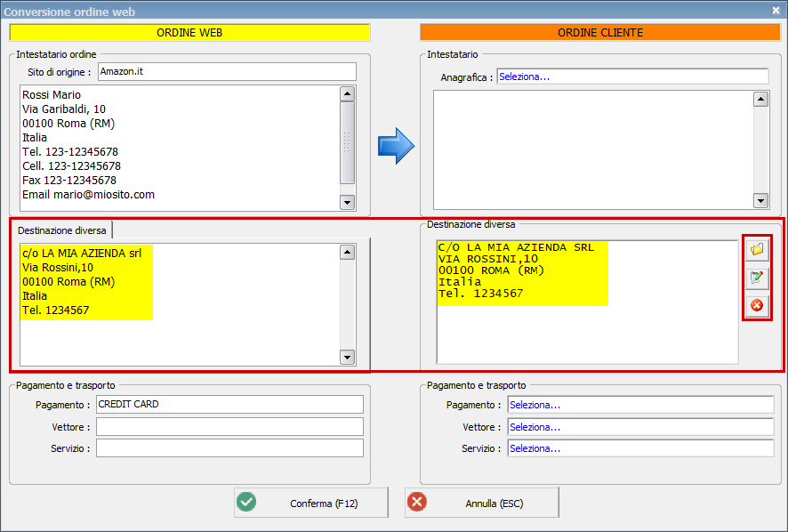Image resolution: width=788 pixels, height=532 pixels.
Task: Click scroll-up arrow in Intestatario ordine list
Action: coord(347,94)
